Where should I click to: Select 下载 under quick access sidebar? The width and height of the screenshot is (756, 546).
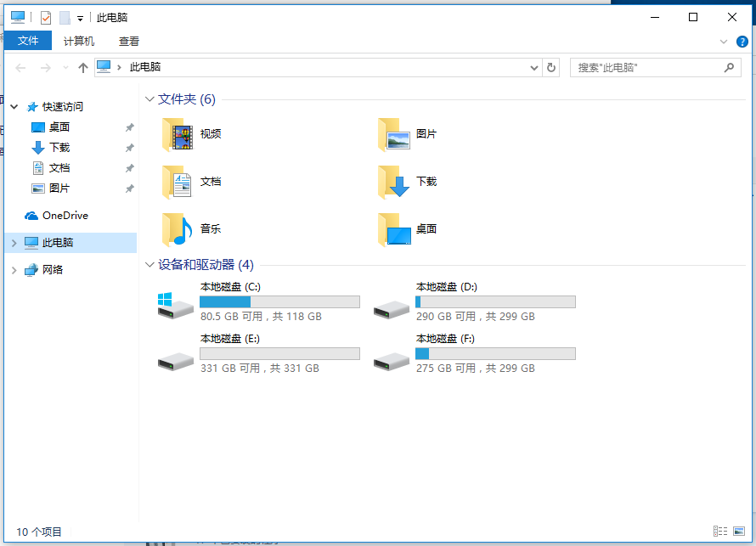[x=51, y=148]
